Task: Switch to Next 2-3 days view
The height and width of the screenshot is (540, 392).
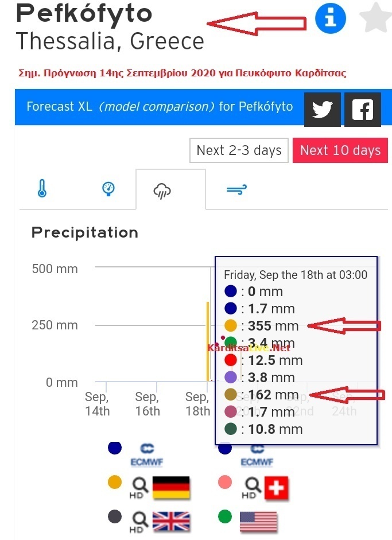Action: click(x=239, y=150)
